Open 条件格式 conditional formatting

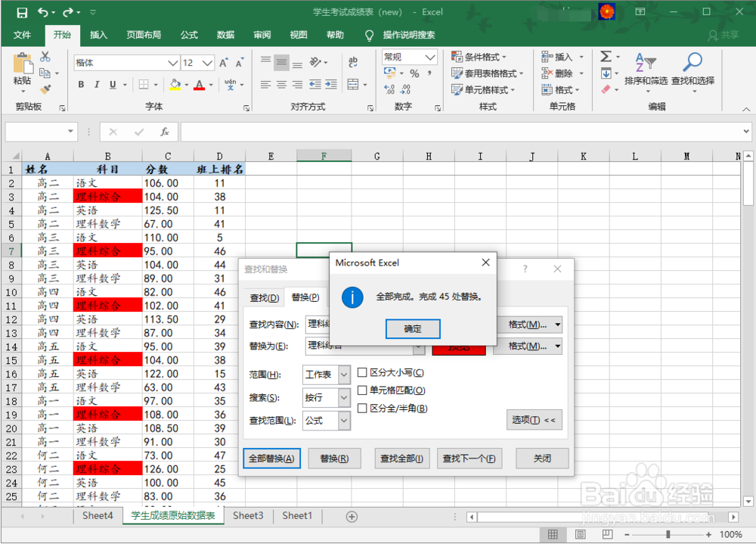479,57
